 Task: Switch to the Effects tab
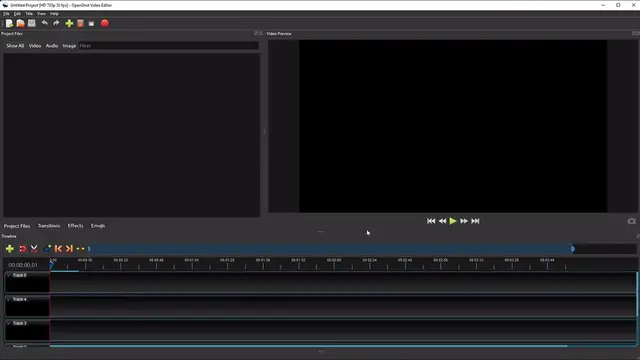[76, 226]
